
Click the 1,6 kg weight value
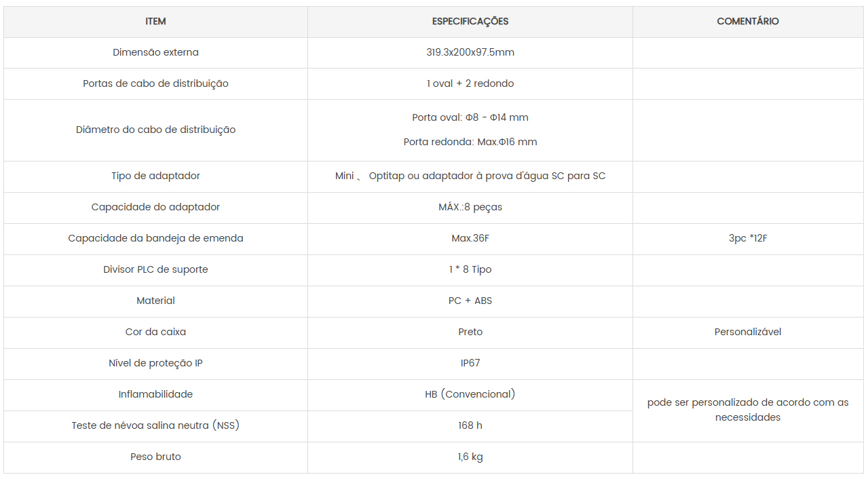pyautogui.click(x=470, y=457)
